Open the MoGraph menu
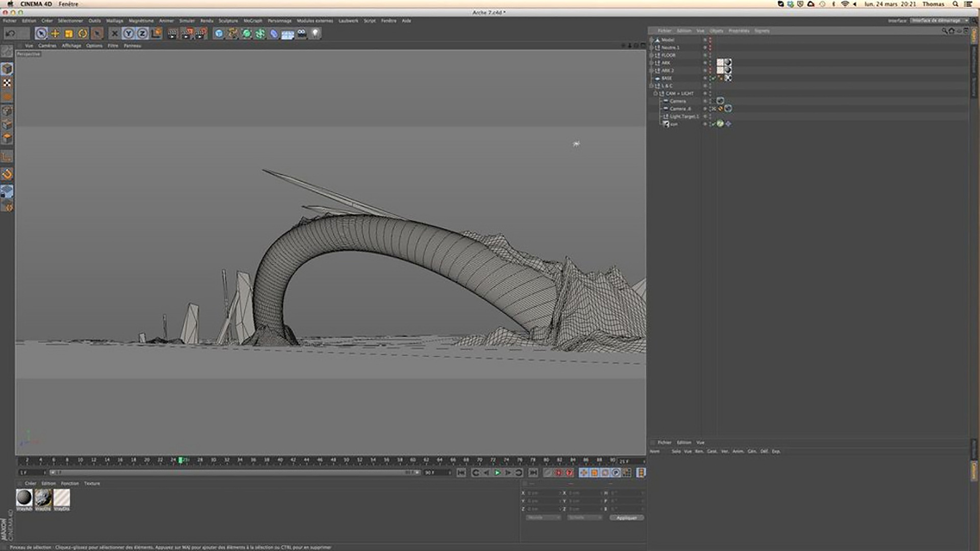The height and width of the screenshot is (551, 980). pos(253,21)
